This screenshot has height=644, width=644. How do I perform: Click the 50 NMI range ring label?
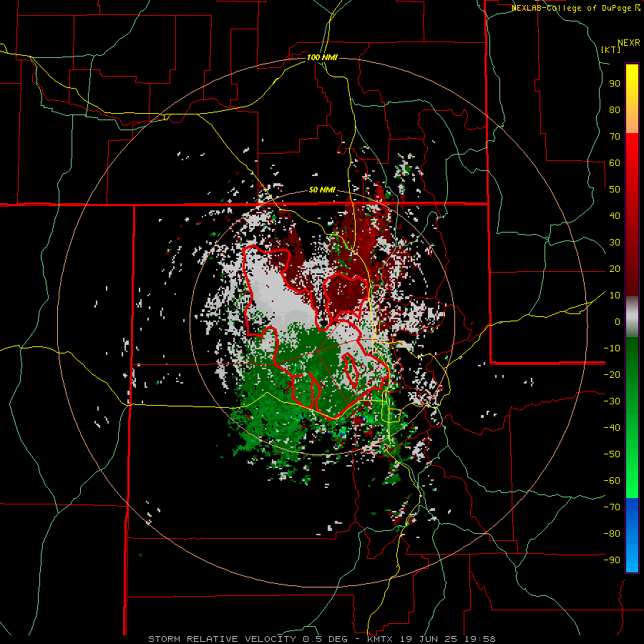tap(322, 190)
